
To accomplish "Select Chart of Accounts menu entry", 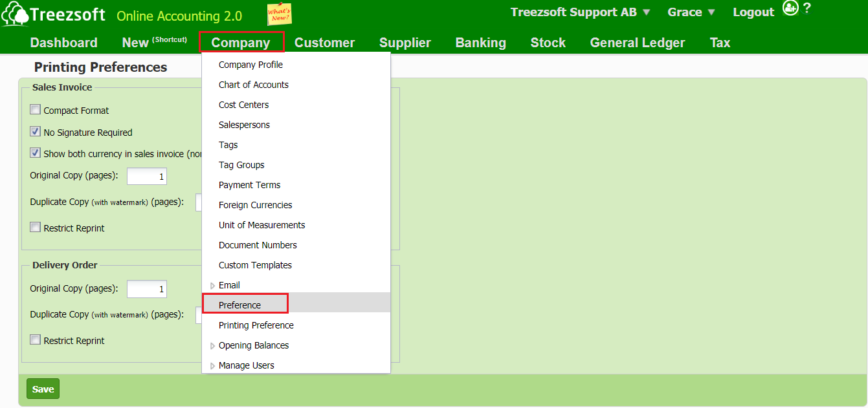I will (296, 85).
